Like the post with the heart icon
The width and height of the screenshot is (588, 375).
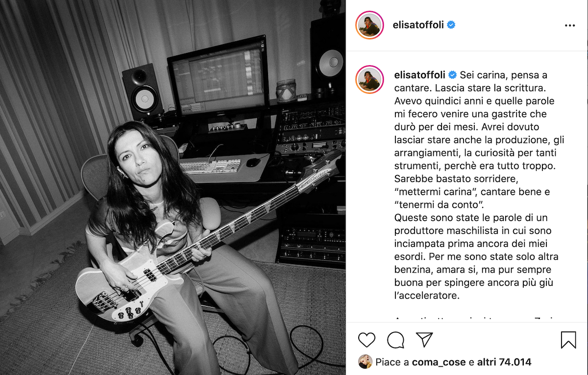pos(367,340)
